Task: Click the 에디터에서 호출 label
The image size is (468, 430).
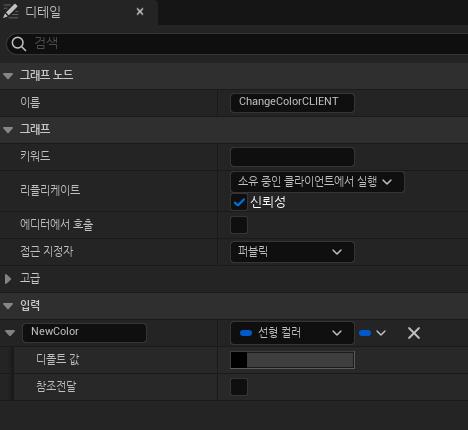Action: [57, 224]
